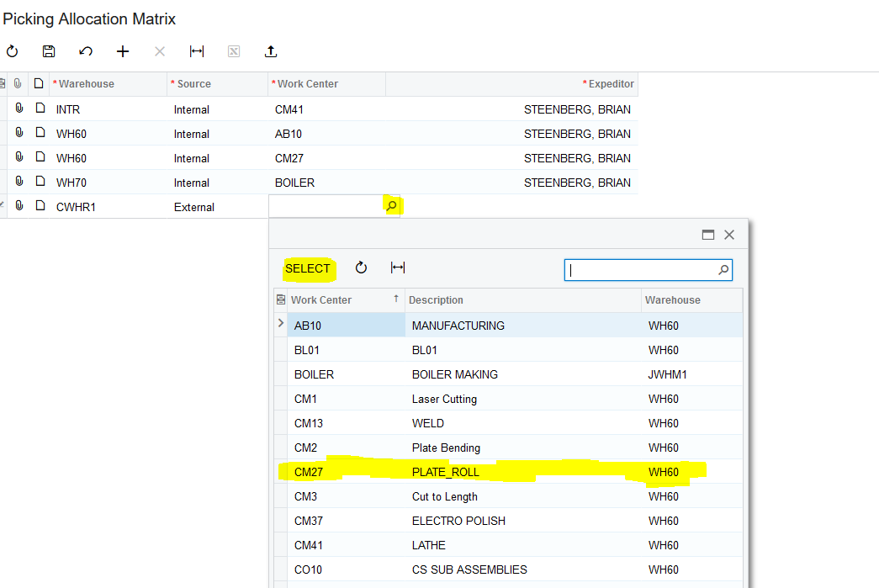The height and width of the screenshot is (588, 879).
Task: Click the Upload/Load records icon
Action: [x=271, y=51]
